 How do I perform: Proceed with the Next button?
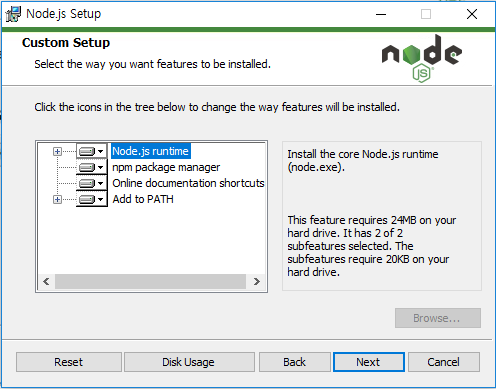click(369, 362)
